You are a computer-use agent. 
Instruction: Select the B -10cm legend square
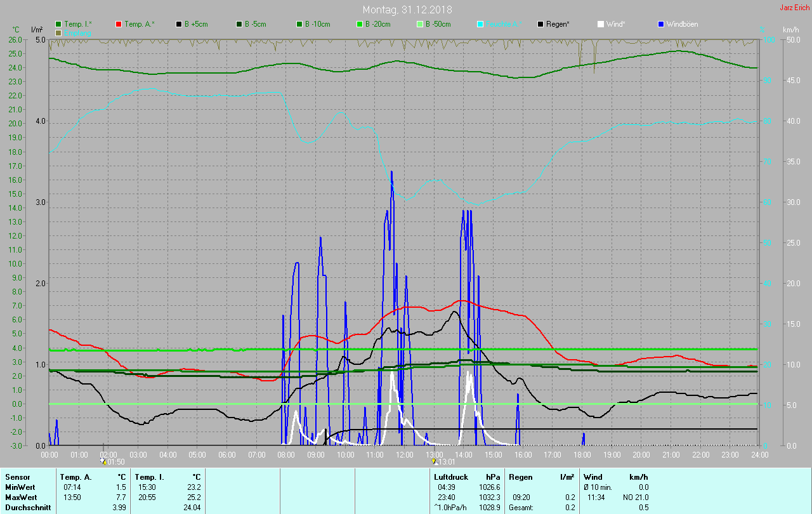299,24
